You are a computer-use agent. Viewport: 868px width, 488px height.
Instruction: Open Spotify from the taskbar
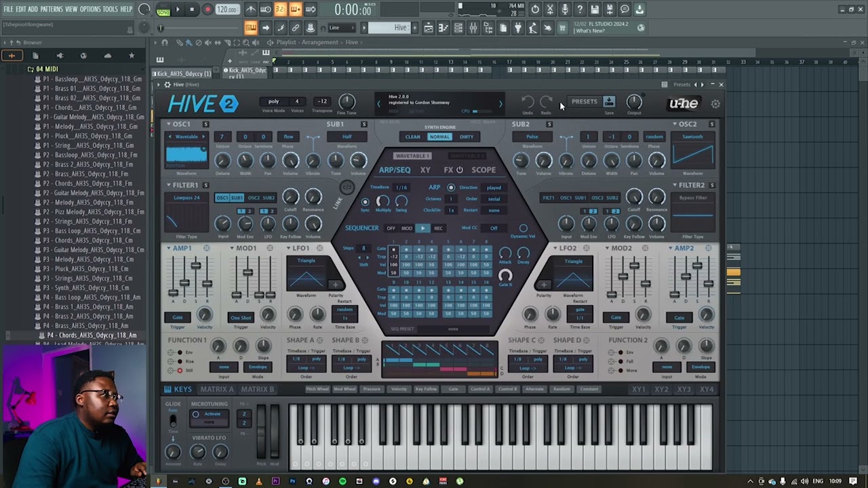click(x=342, y=481)
